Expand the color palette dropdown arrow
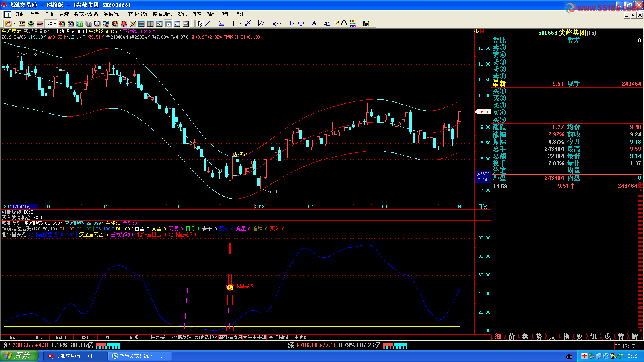 click(x=359, y=23)
